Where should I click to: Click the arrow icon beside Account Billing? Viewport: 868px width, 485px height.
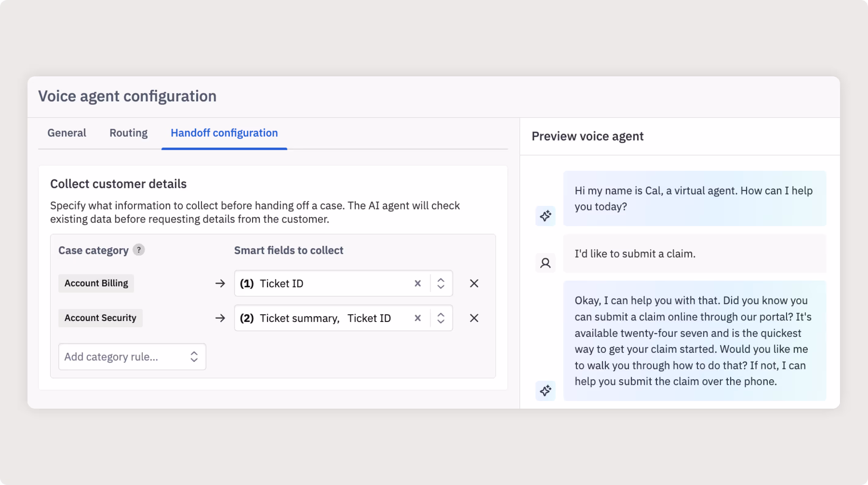pos(220,283)
